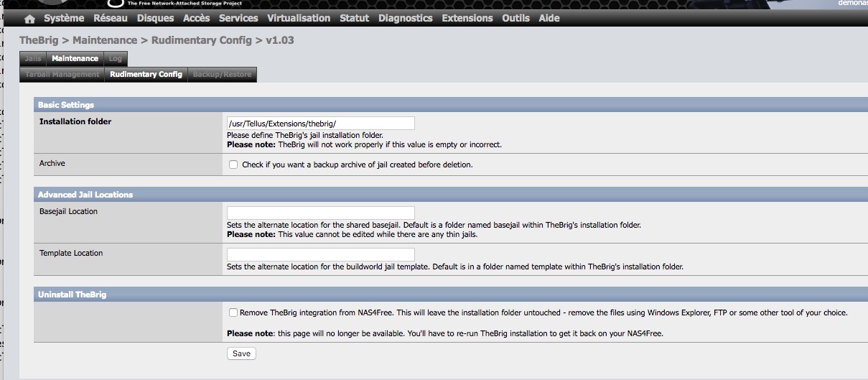Open the Système menu

pyautogui.click(x=64, y=18)
